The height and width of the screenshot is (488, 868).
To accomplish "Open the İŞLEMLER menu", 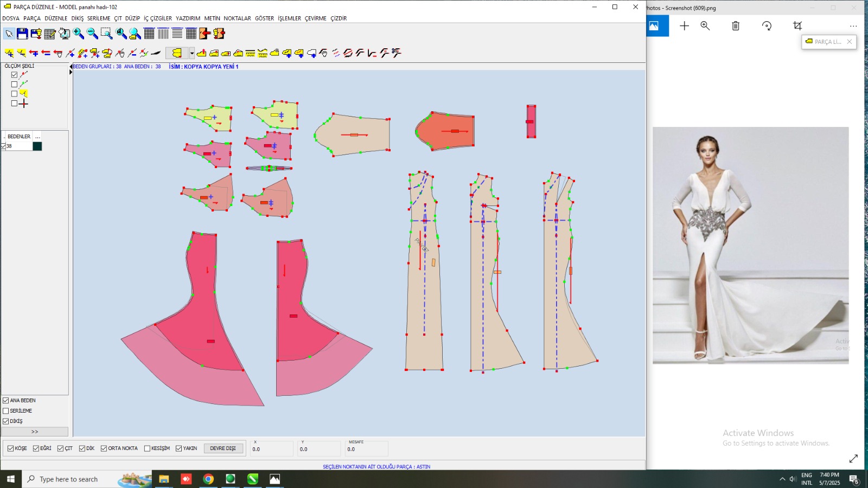I will coord(289,18).
